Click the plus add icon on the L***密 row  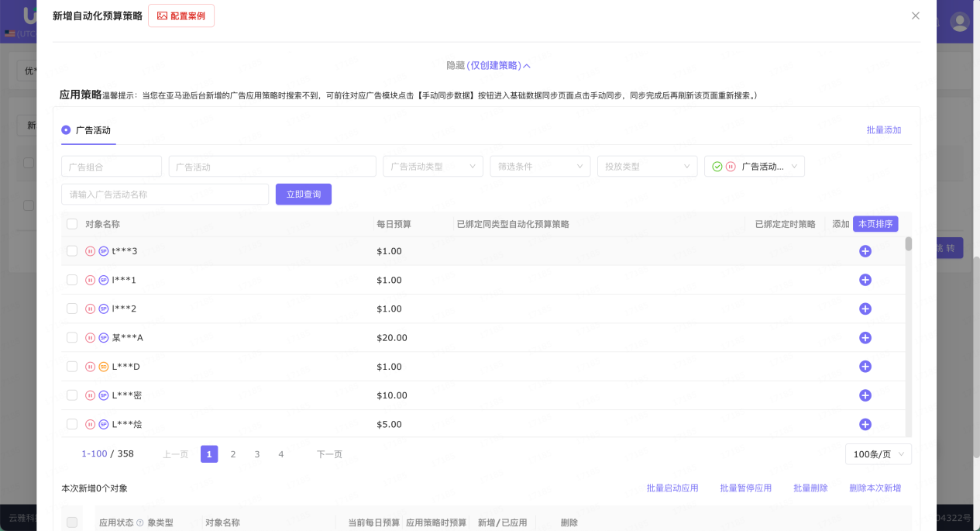pyautogui.click(x=865, y=395)
